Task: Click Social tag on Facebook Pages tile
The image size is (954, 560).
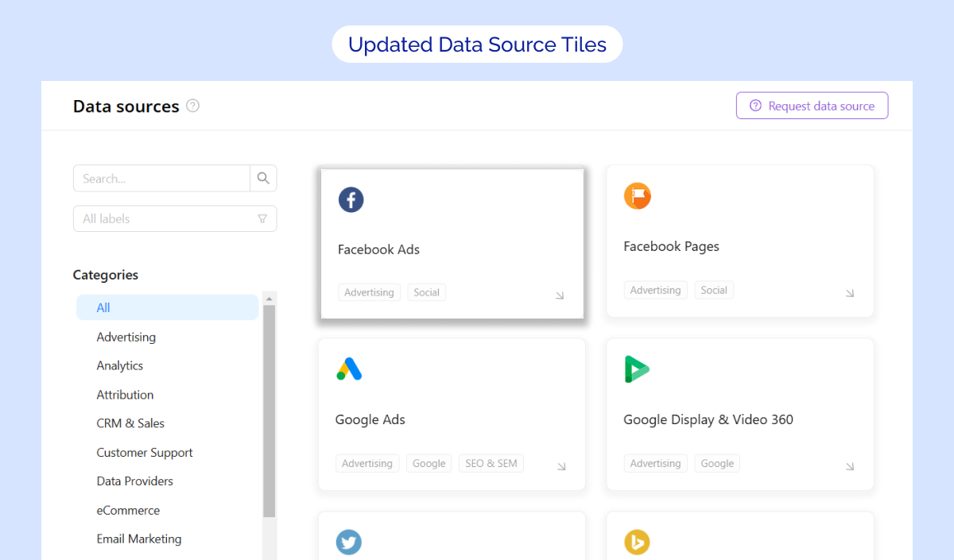Action: pyautogui.click(x=713, y=290)
